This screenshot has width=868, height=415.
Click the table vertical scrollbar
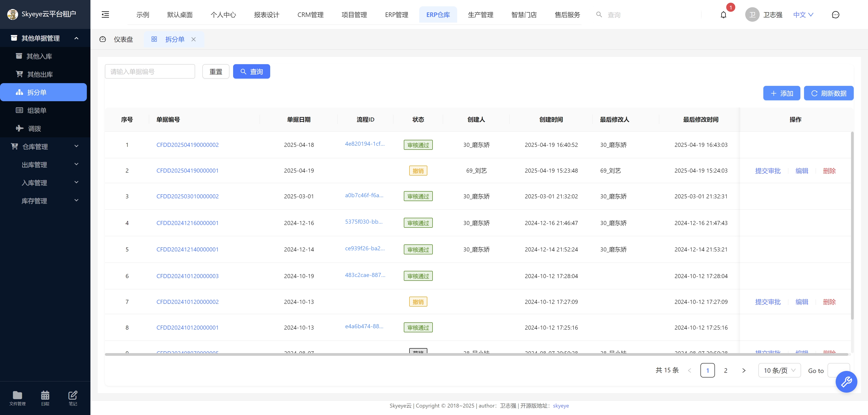852,225
